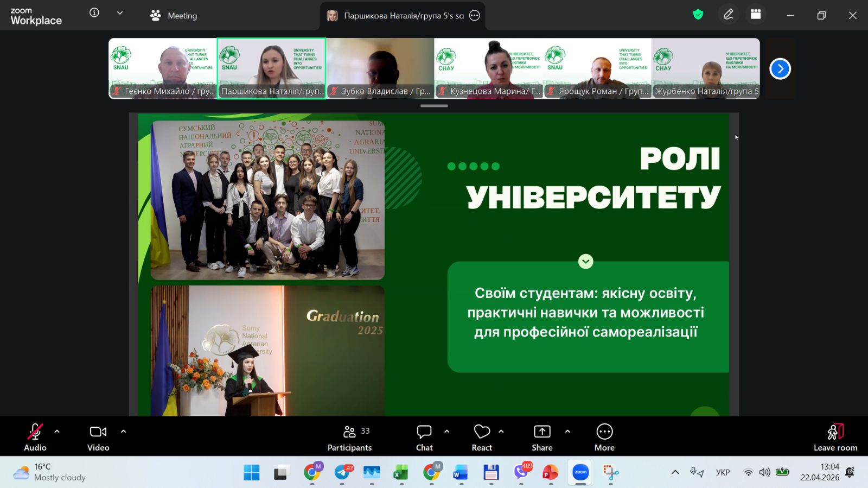
Task: Click the green encryption shield icon
Action: [x=698, y=15]
